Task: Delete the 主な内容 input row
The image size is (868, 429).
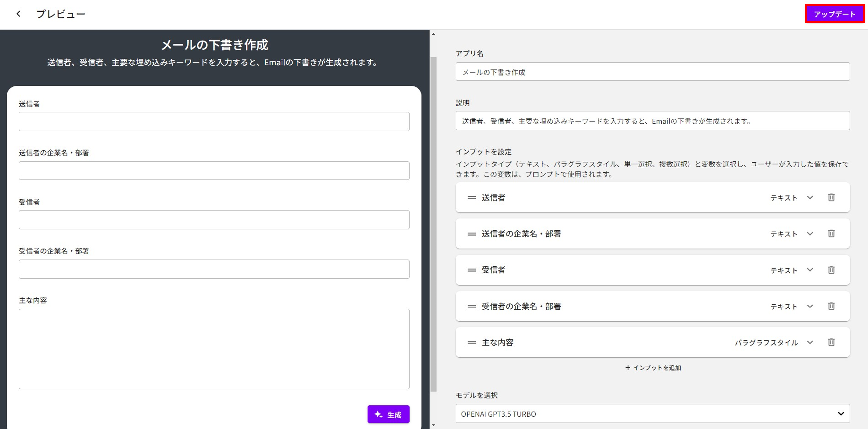Action: click(831, 342)
